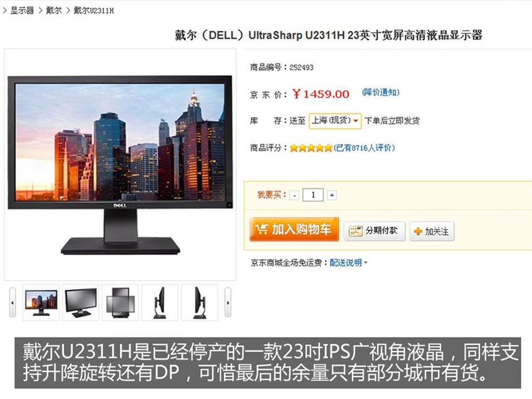
Task: Click the purchase quantity input field
Action: coord(313,195)
